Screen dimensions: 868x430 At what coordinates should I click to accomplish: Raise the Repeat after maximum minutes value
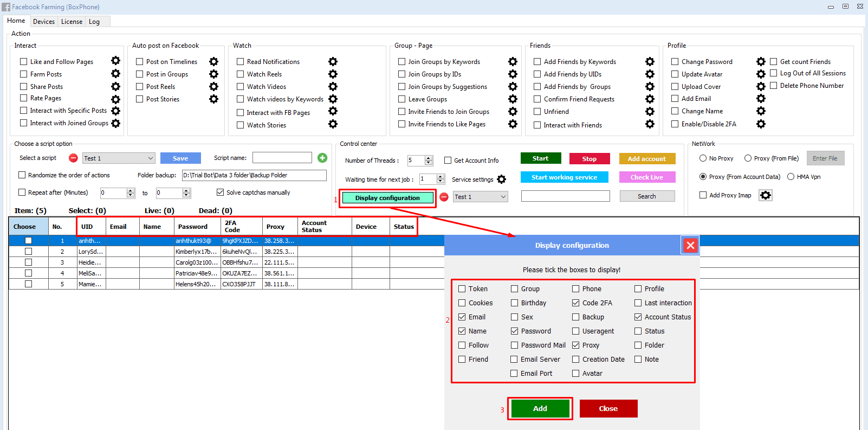186,190
